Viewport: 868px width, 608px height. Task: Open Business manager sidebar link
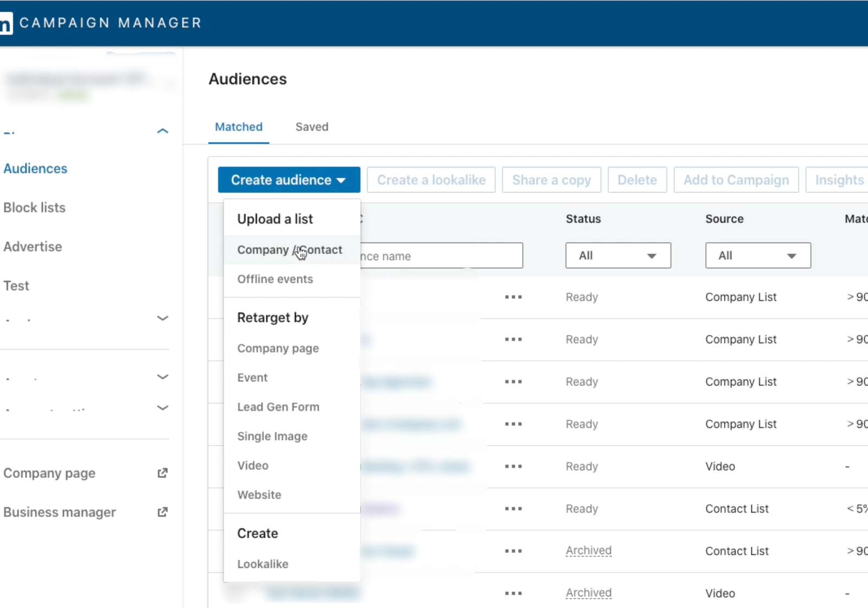(x=60, y=512)
